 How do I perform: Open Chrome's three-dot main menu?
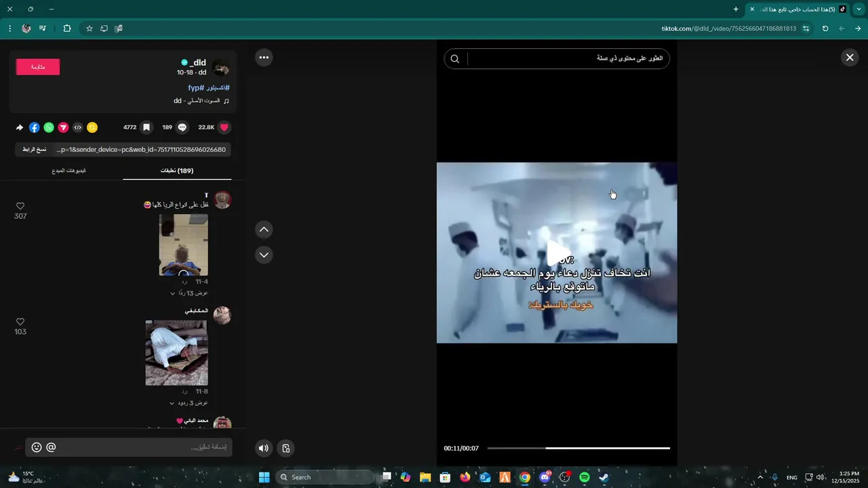[x=9, y=28]
